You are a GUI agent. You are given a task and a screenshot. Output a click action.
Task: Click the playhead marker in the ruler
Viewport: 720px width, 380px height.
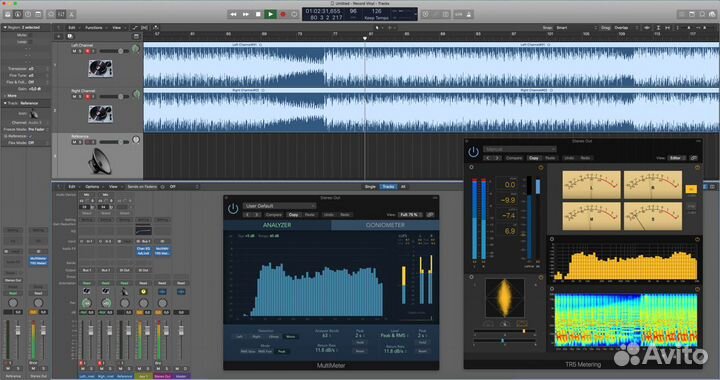(365, 38)
